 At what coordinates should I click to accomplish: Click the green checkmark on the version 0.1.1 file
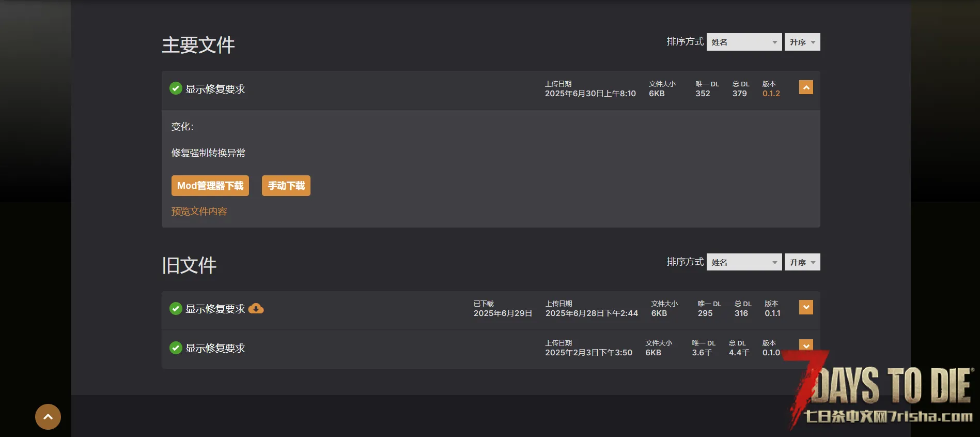click(x=176, y=309)
